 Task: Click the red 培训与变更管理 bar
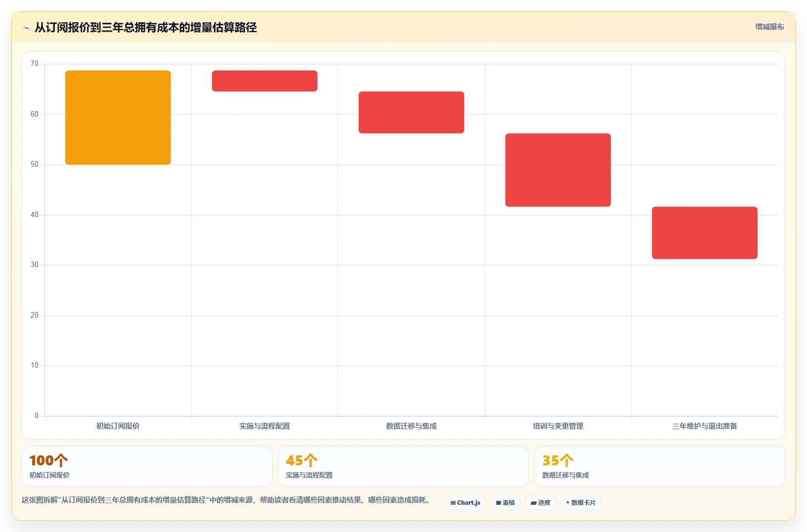click(x=558, y=170)
